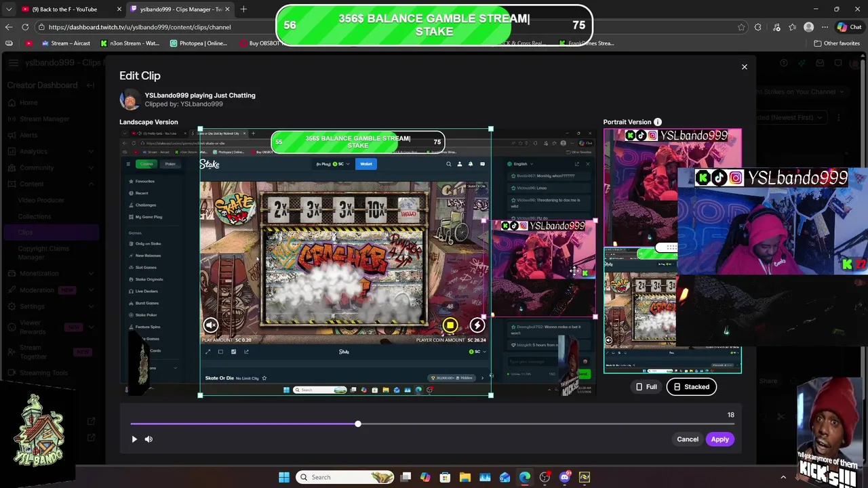This screenshot has width=868, height=488.
Task: Open Task View from the taskbar
Action: 406,477
